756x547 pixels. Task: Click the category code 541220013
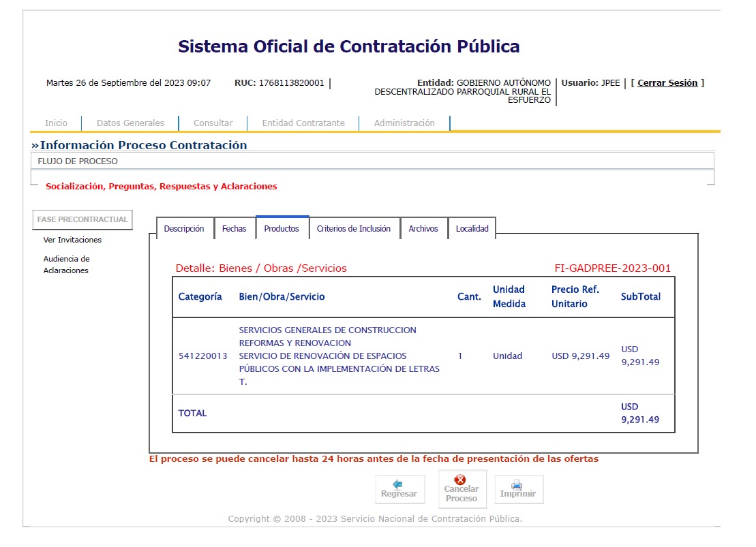coord(202,356)
